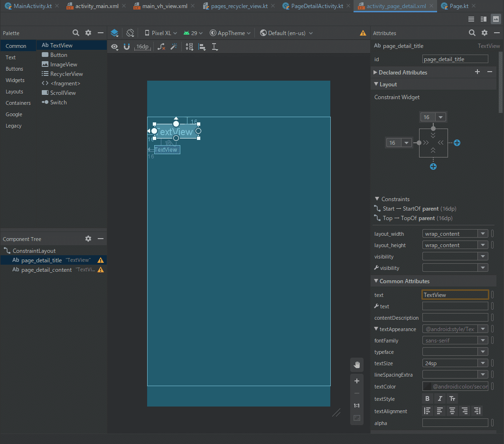Toggle bold text style
The image size is (504, 444).
[x=427, y=399]
